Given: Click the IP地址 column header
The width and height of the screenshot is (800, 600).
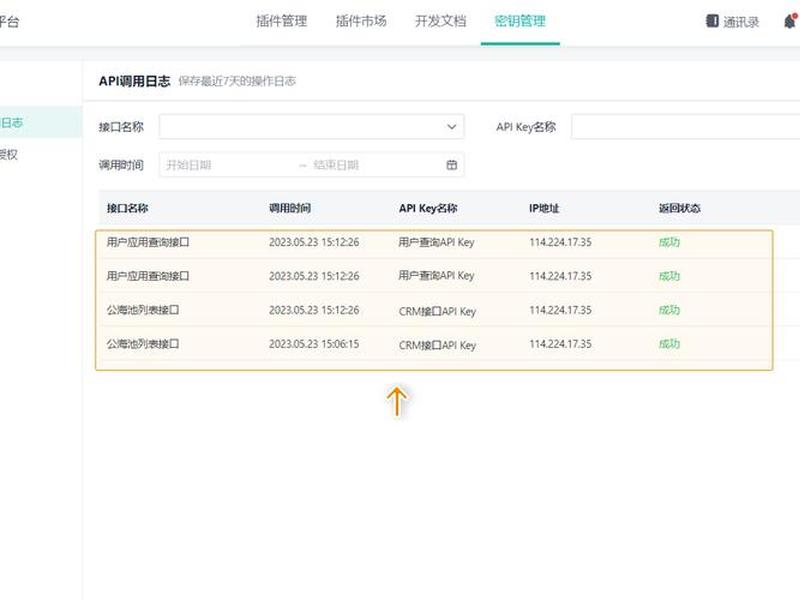Looking at the screenshot, I should 544,208.
